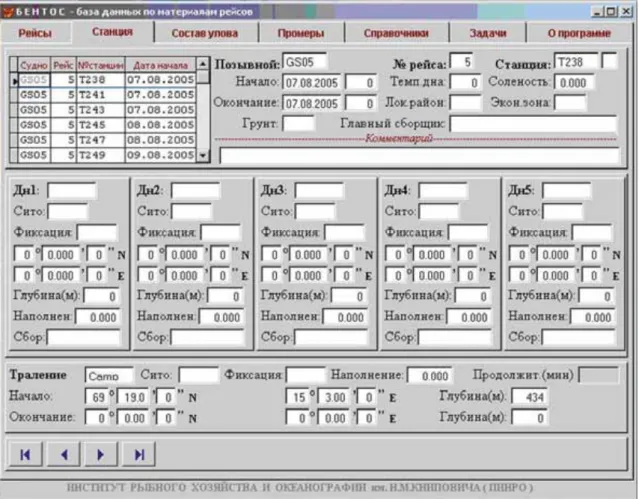The height and width of the screenshot is (499, 639).
Task: Click the Темп.дна input field
Action: 465,83
